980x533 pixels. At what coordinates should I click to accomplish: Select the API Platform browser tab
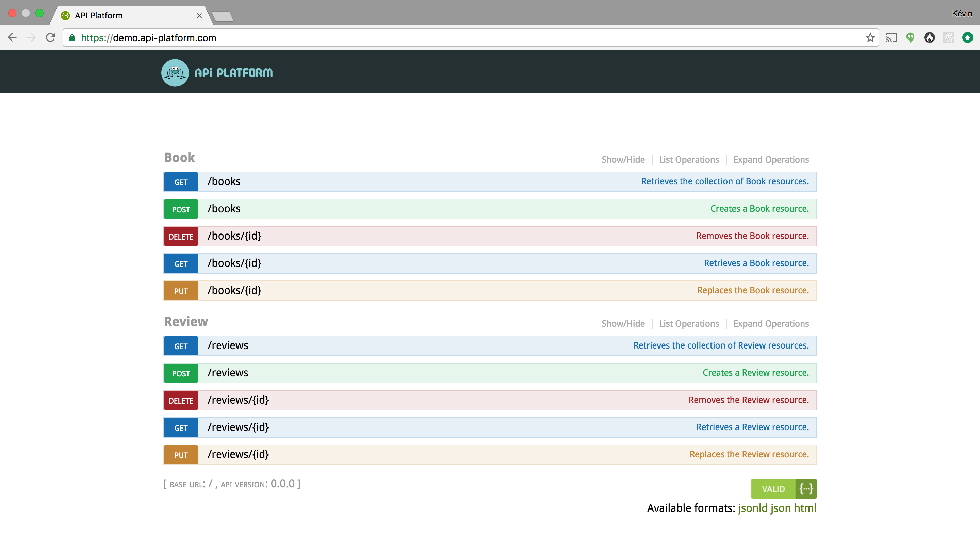(x=131, y=15)
